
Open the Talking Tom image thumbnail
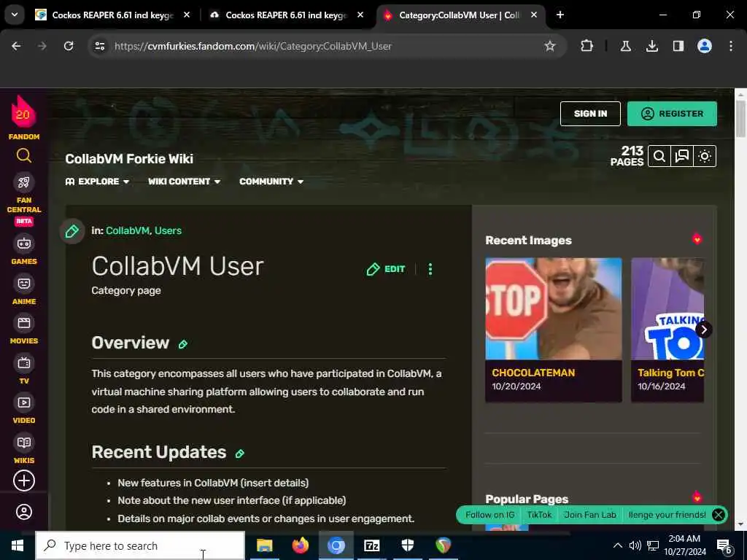(667, 309)
